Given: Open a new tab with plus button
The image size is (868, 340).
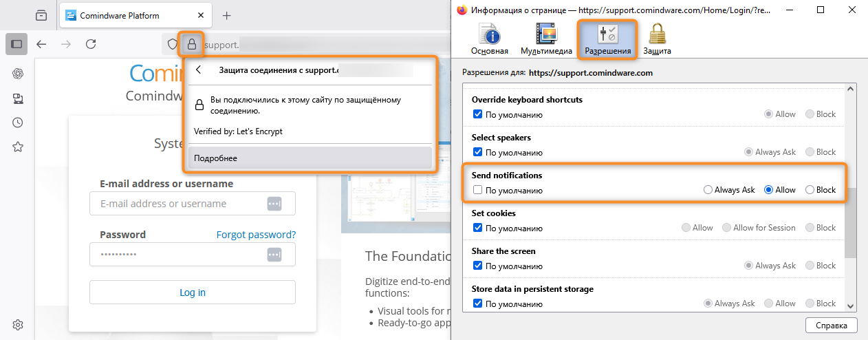Looking at the screenshot, I should click(x=227, y=15).
